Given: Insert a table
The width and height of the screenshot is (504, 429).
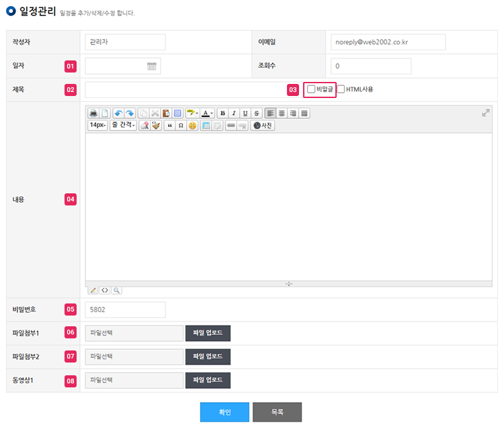Looking at the screenshot, I should [206, 126].
